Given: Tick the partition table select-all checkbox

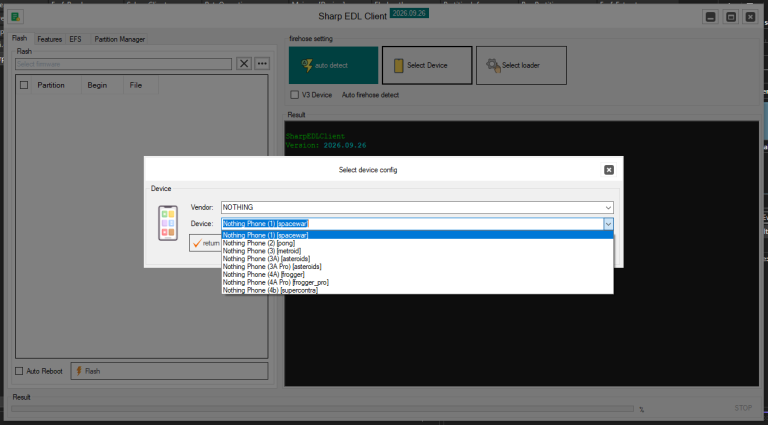Looking at the screenshot, I should [x=24, y=85].
